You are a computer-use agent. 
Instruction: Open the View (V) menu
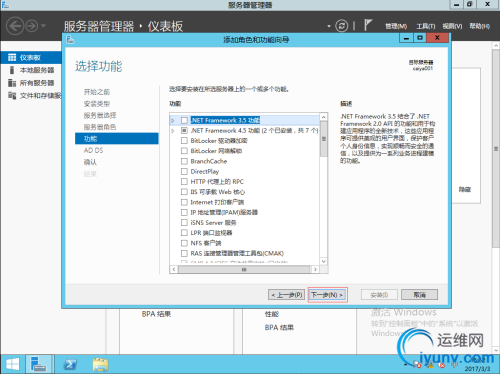coord(452,26)
